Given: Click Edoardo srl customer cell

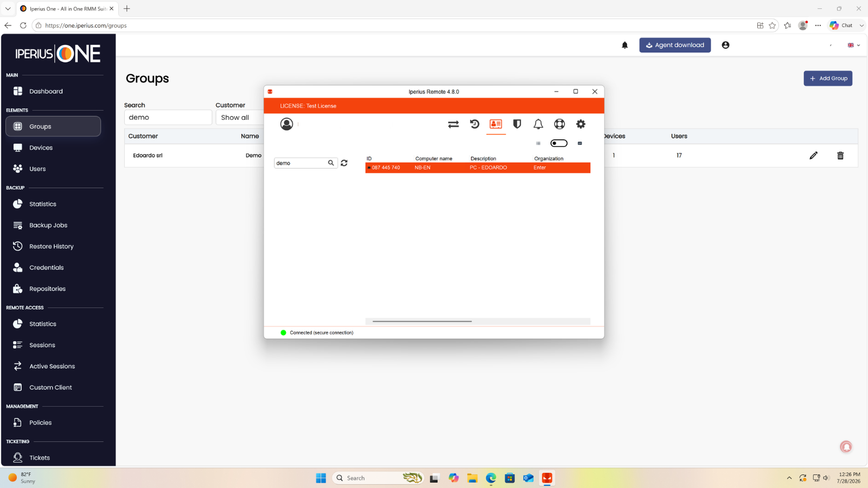Looking at the screenshot, I should point(148,156).
